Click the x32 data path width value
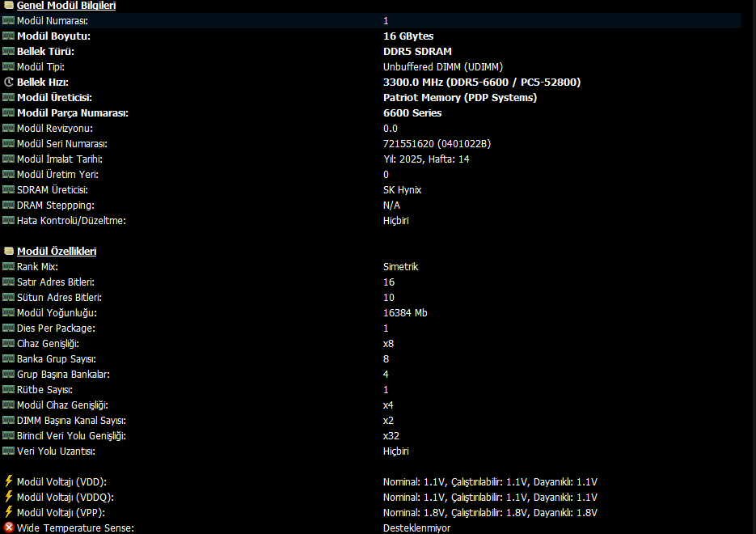The height and width of the screenshot is (534, 756). click(x=391, y=436)
